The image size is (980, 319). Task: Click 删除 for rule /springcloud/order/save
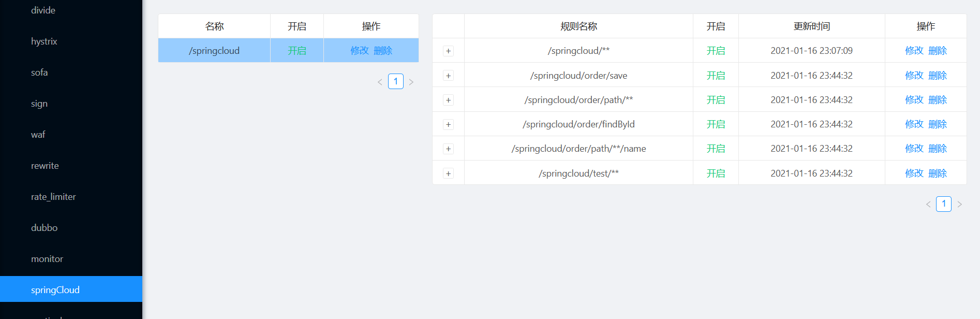(938, 76)
